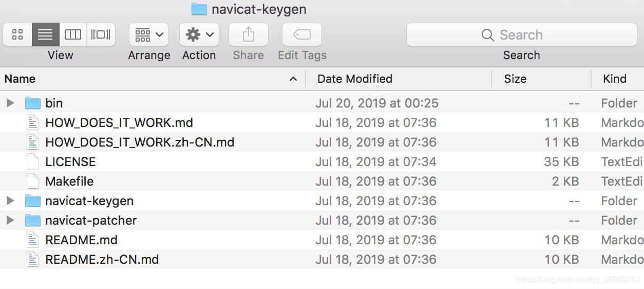Expand the navicat-keygen folder triangle

10,201
